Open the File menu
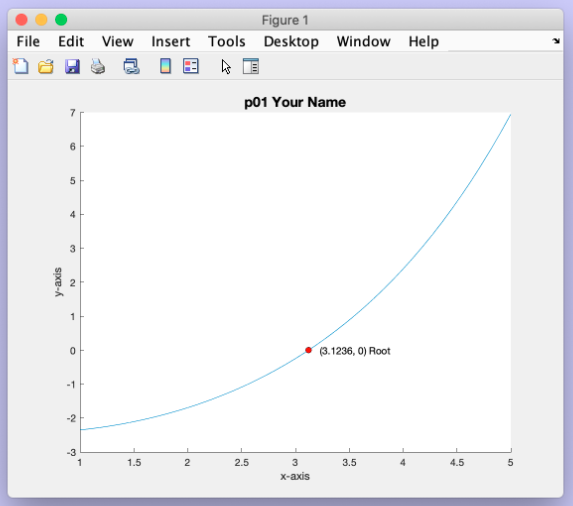 click(x=28, y=41)
